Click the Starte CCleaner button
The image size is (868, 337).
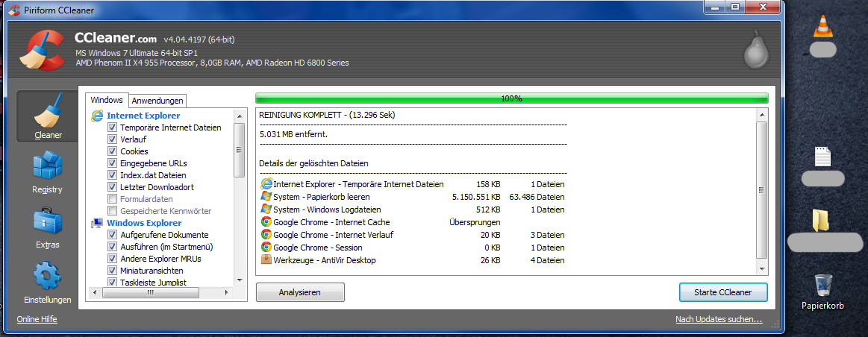pos(723,292)
